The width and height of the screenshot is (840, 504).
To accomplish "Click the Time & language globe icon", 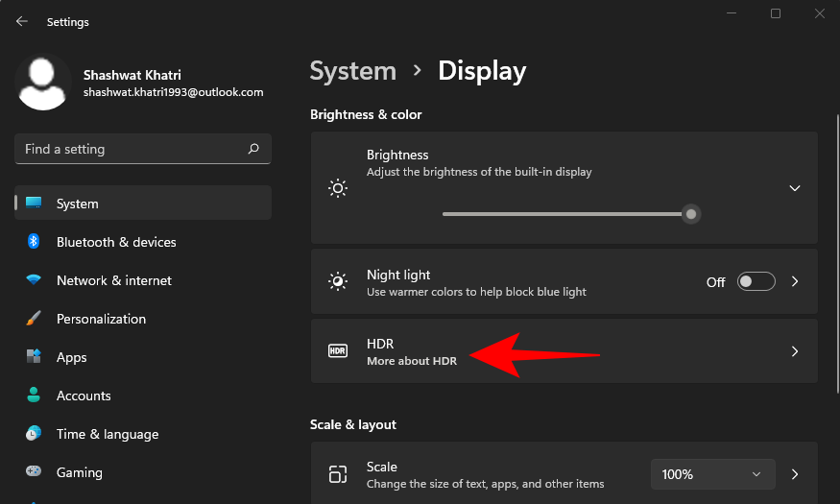I will coord(34,434).
